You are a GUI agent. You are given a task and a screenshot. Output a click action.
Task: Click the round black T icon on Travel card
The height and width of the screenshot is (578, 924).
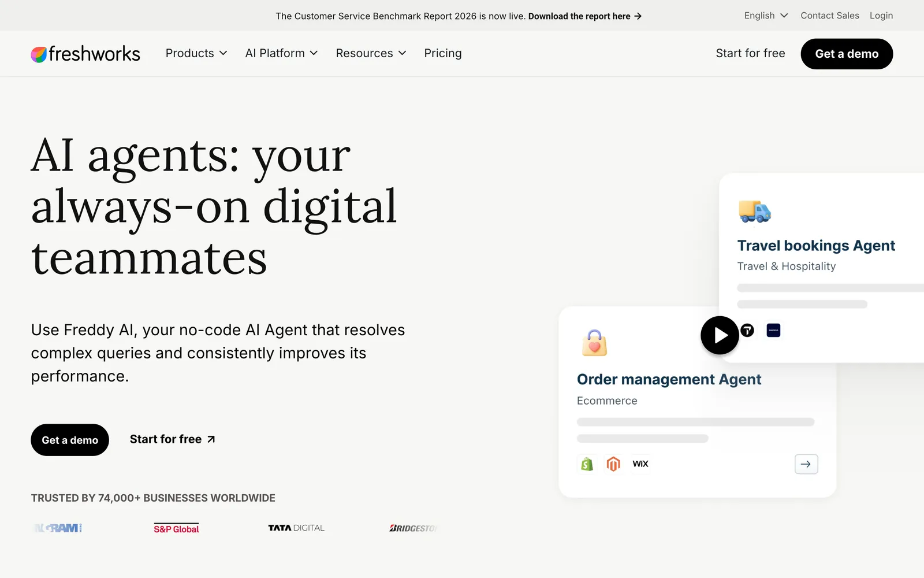[747, 331]
